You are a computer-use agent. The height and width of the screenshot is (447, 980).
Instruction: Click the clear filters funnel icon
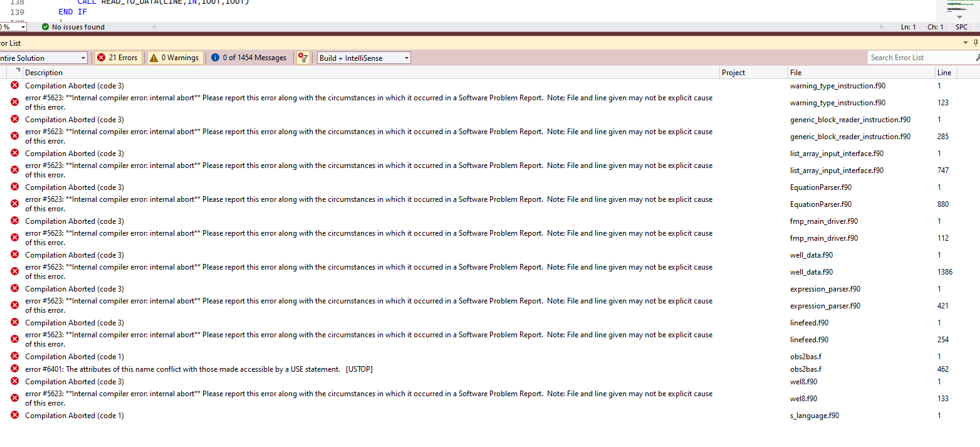pyautogui.click(x=303, y=58)
